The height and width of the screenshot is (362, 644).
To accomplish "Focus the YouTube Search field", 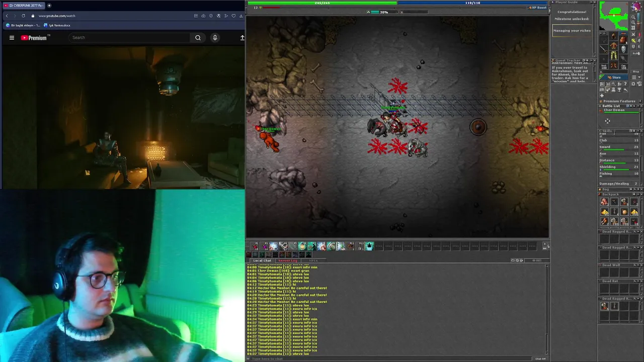I will coord(130,38).
